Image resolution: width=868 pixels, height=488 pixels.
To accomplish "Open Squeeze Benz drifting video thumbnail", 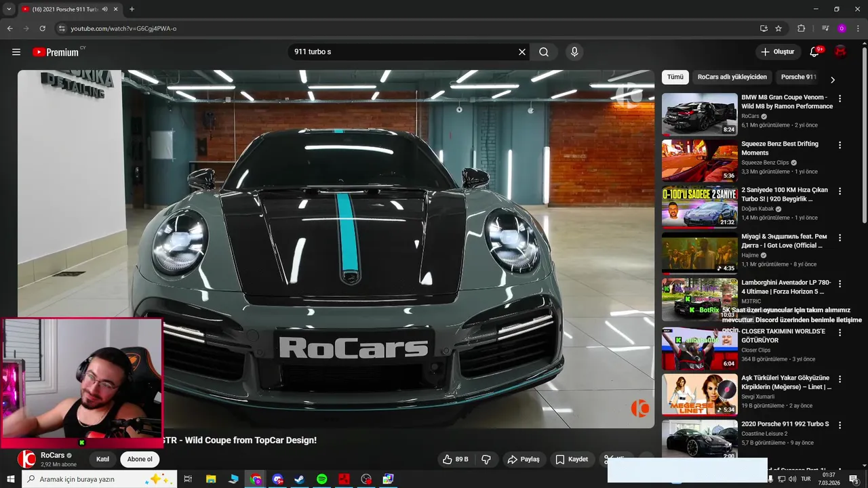I will [x=699, y=161].
